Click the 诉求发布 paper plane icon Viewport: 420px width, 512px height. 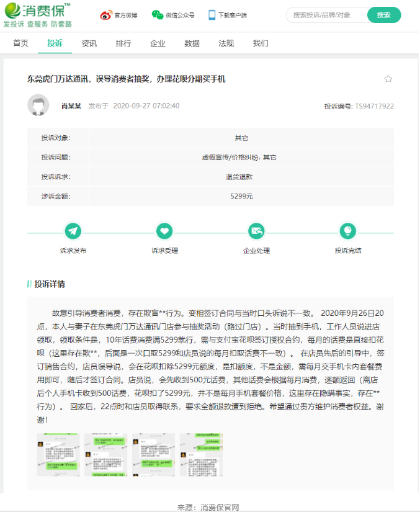(x=73, y=231)
